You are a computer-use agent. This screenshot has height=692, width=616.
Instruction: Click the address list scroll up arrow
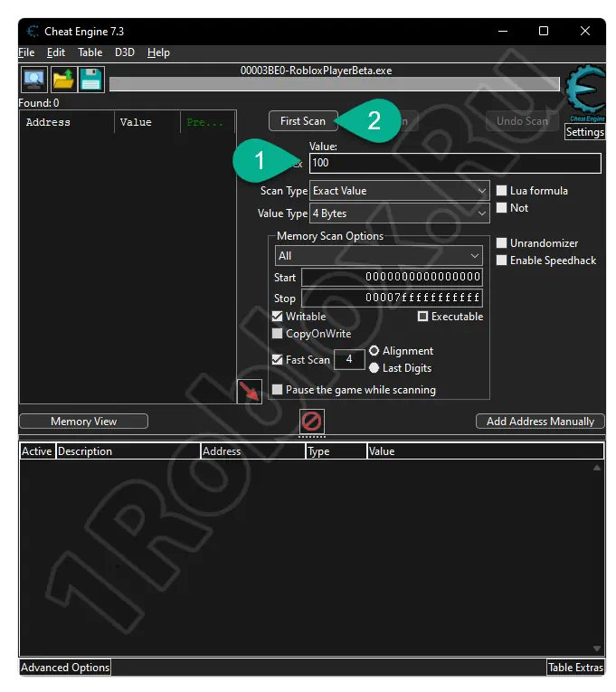pyautogui.click(x=597, y=468)
